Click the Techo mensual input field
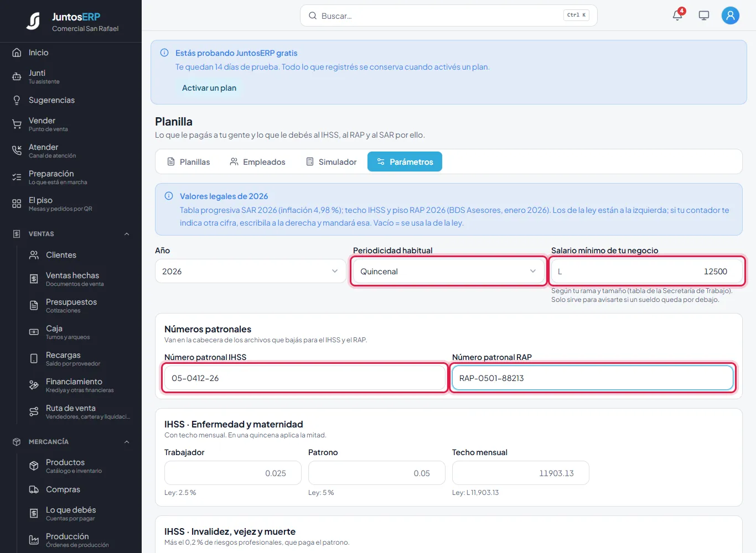Screen dimensions: 756x553 point(521,473)
